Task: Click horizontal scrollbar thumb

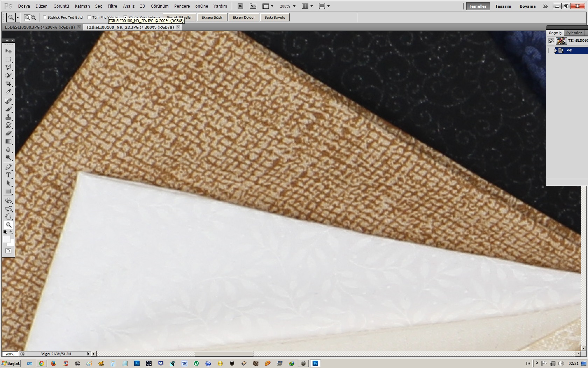Action: click(x=224, y=354)
